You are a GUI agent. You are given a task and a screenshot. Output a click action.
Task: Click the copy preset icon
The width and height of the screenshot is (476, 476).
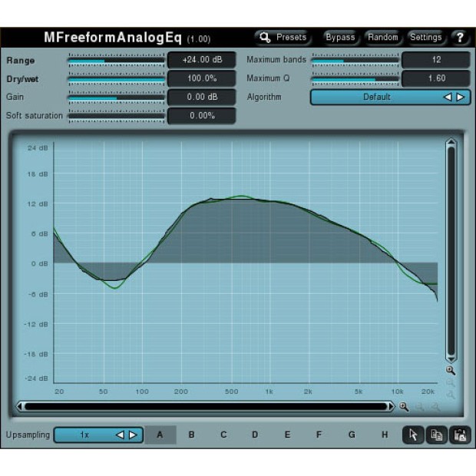(x=437, y=435)
